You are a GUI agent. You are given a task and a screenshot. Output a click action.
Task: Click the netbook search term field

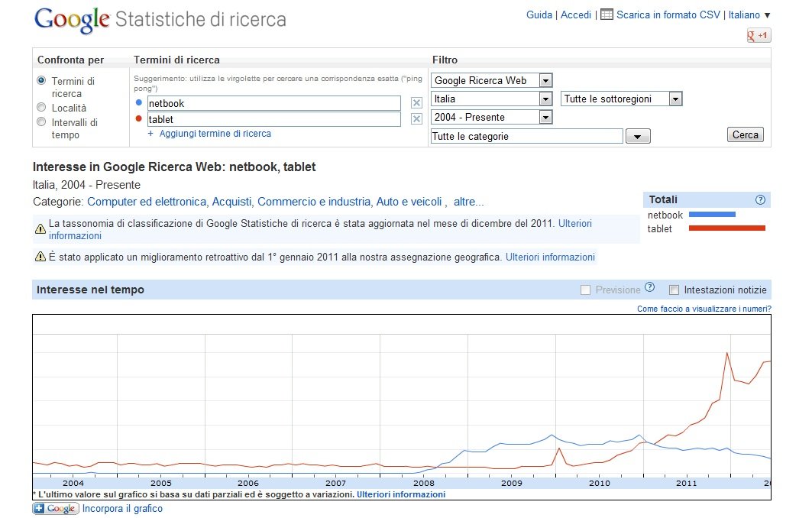[x=274, y=103]
